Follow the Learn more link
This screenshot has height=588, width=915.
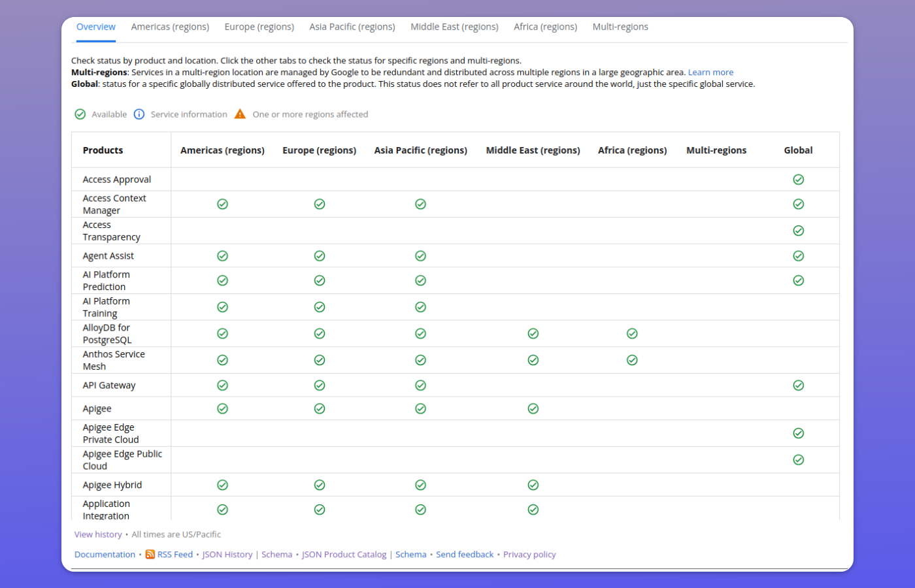tap(710, 73)
